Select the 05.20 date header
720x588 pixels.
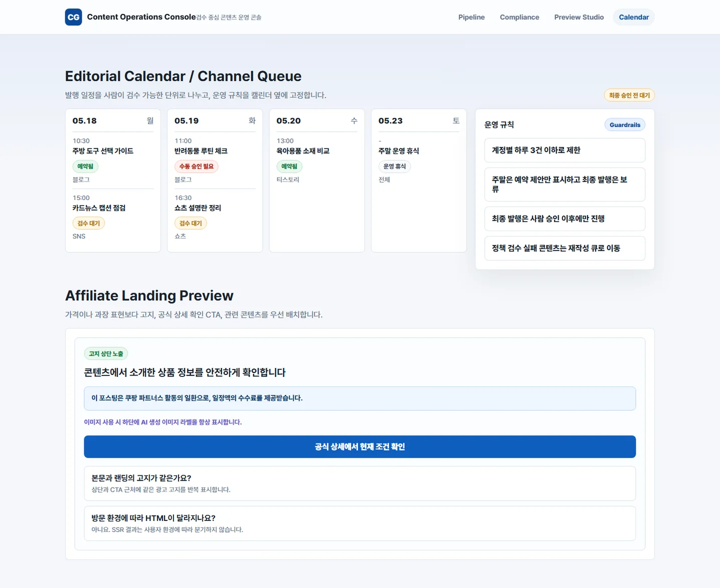click(289, 121)
